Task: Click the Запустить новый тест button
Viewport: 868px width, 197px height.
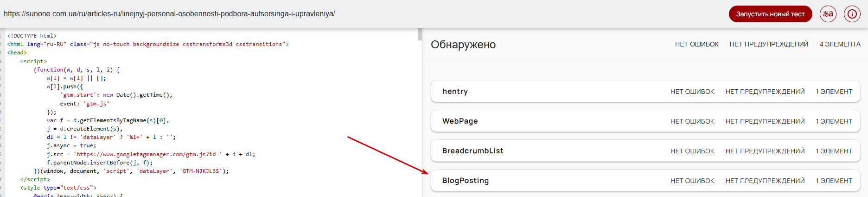Action: (770, 14)
